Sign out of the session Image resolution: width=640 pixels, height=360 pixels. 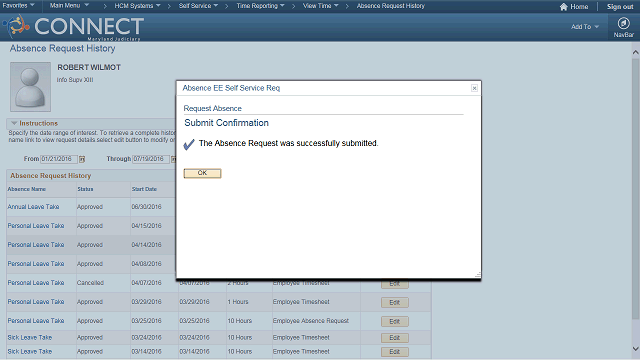[620, 7]
